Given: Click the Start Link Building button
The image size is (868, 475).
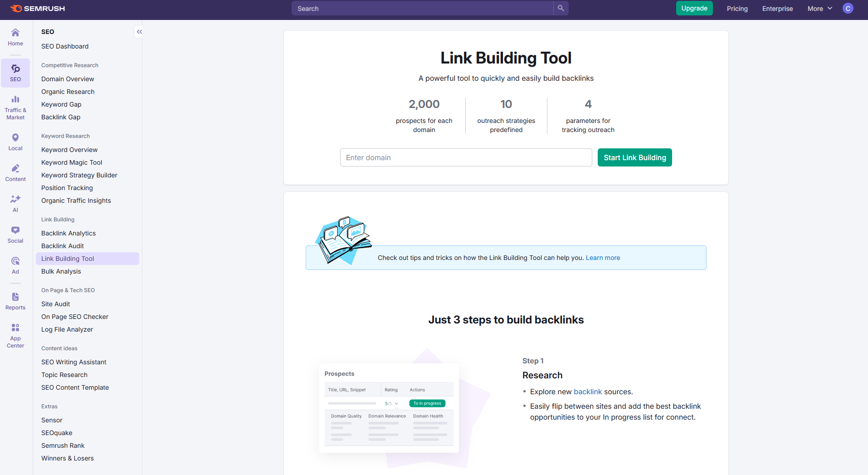Looking at the screenshot, I should coord(634,157).
